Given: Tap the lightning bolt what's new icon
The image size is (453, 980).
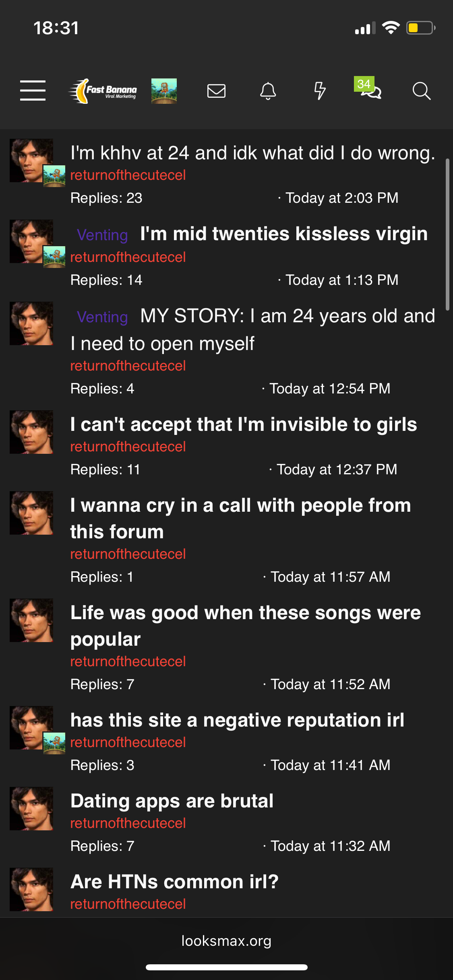Looking at the screenshot, I should (x=320, y=91).
